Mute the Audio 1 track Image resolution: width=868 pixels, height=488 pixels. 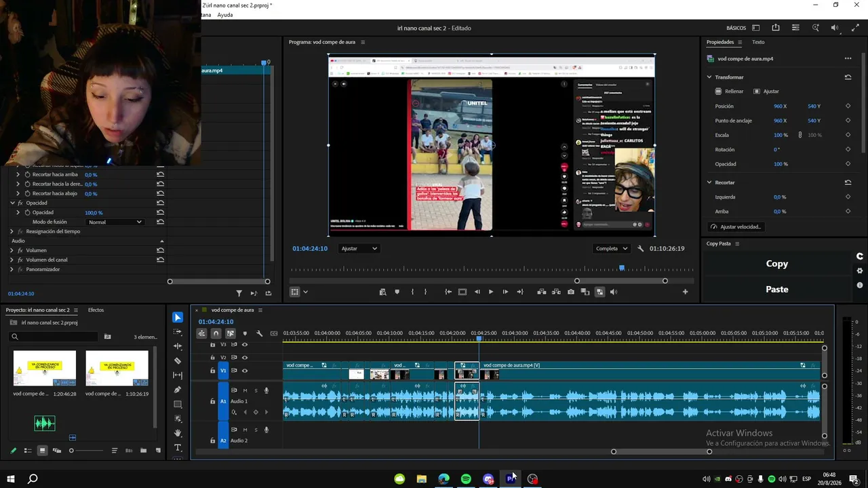click(x=245, y=390)
